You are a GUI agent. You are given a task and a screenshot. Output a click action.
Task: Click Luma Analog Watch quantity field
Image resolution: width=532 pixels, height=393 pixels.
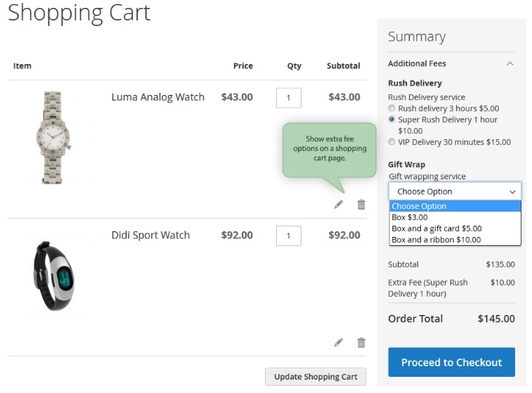(288, 98)
